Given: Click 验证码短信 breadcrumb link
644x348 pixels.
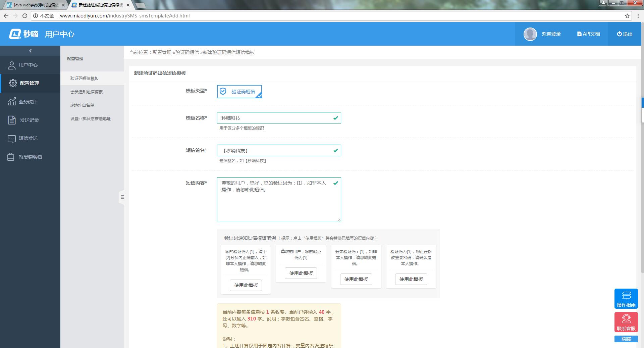Looking at the screenshot, I should point(187,52).
